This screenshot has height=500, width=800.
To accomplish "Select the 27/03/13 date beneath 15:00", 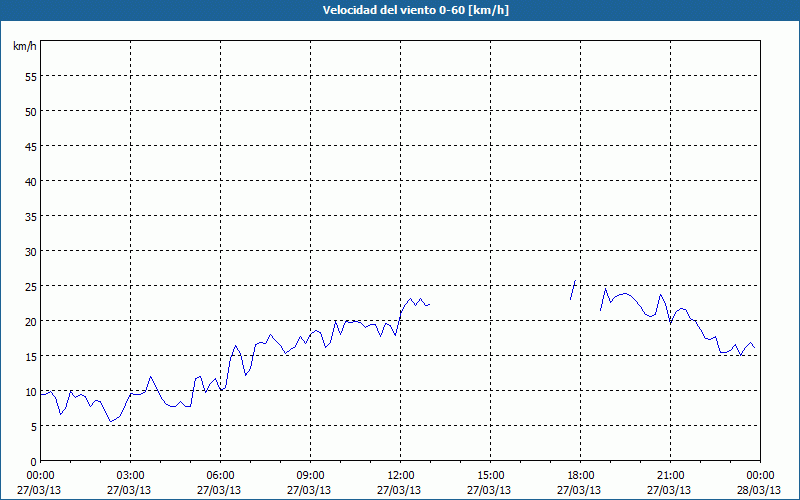I will [x=489, y=490].
